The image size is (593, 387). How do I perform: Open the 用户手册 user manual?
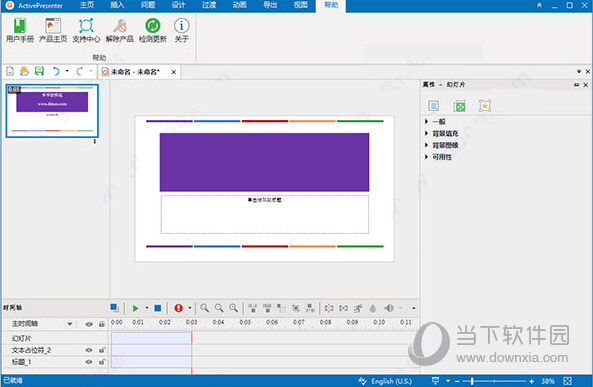pos(20,30)
